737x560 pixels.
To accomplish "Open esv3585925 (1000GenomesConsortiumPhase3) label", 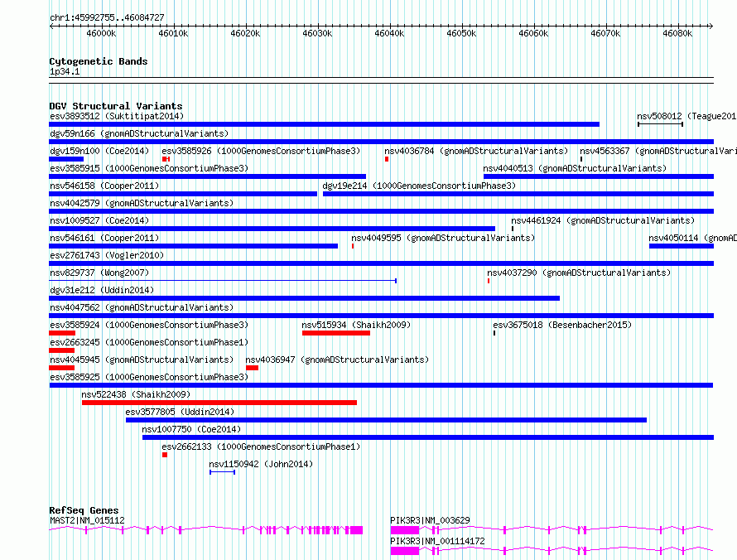I will click(149, 377).
